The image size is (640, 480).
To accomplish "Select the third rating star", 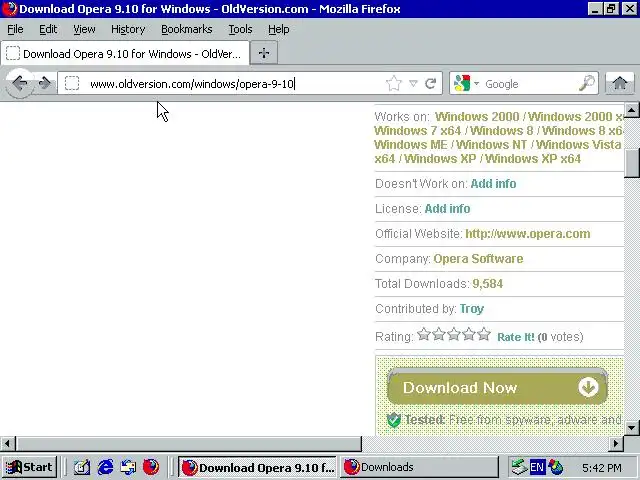I will pyautogui.click(x=454, y=334).
